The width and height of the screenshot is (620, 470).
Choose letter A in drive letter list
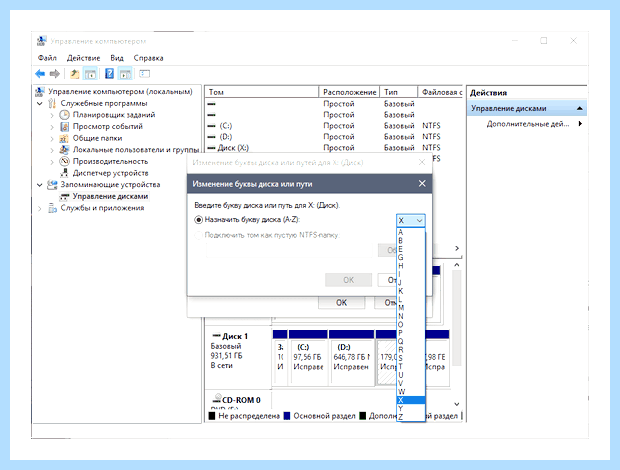pyautogui.click(x=411, y=232)
